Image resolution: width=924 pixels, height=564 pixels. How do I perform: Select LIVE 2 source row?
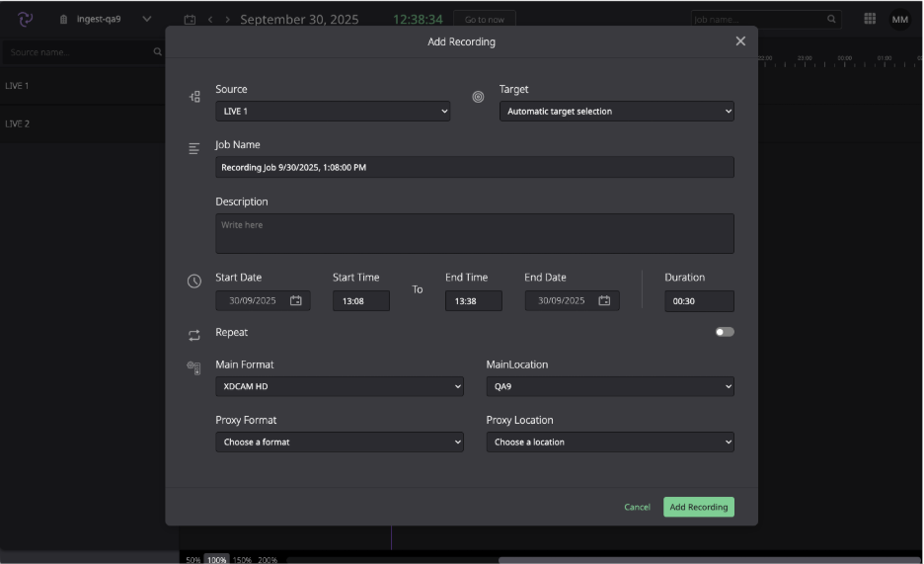pos(83,123)
